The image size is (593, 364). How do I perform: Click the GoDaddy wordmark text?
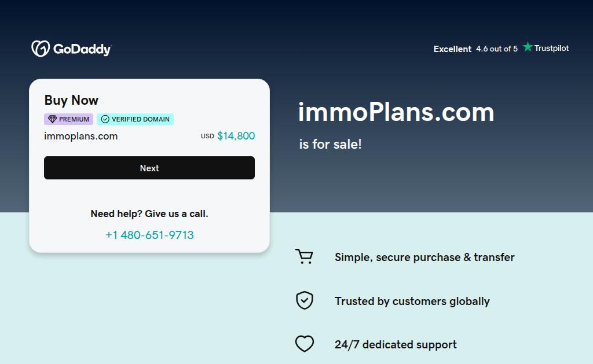82,49
